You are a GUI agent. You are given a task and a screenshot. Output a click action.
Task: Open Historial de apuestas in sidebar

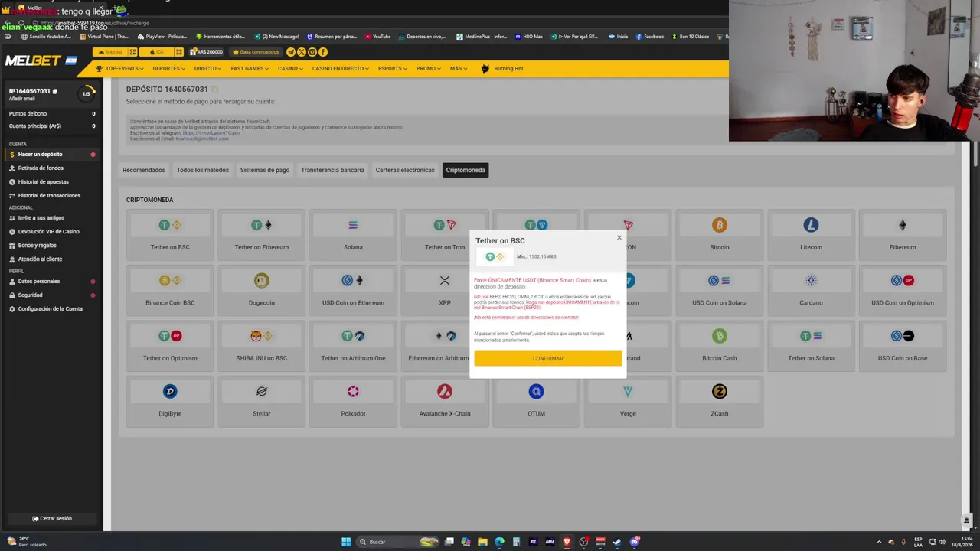[43, 182]
